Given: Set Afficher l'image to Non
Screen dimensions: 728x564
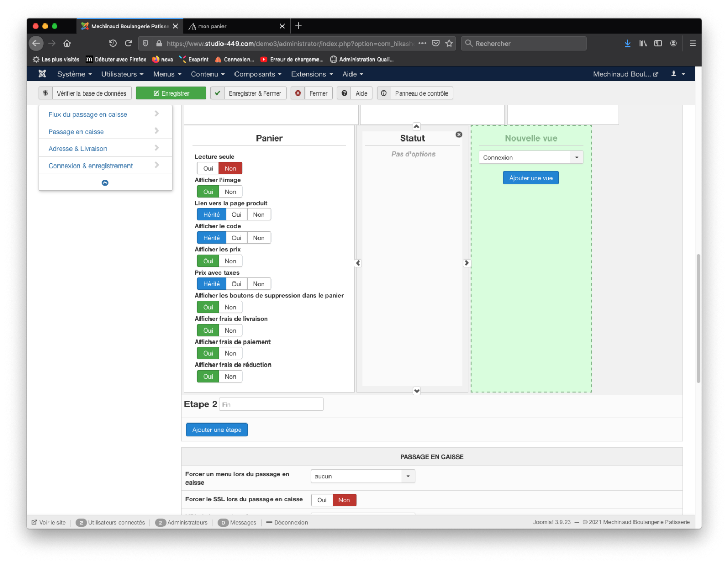Looking at the screenshot, I should (230, 192).
